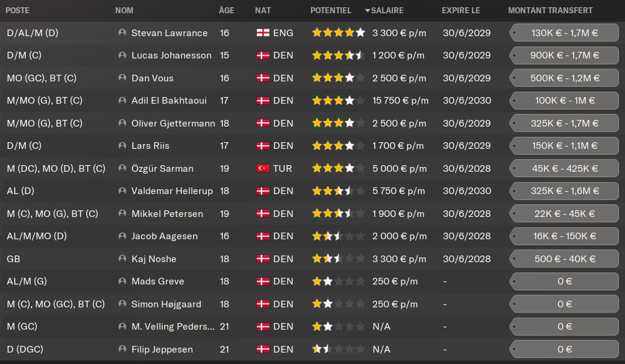Sort players by the ÂGE column header
The height and width of the screenshot is (364, 625).
pyautogui.click(x=227, y=11)
